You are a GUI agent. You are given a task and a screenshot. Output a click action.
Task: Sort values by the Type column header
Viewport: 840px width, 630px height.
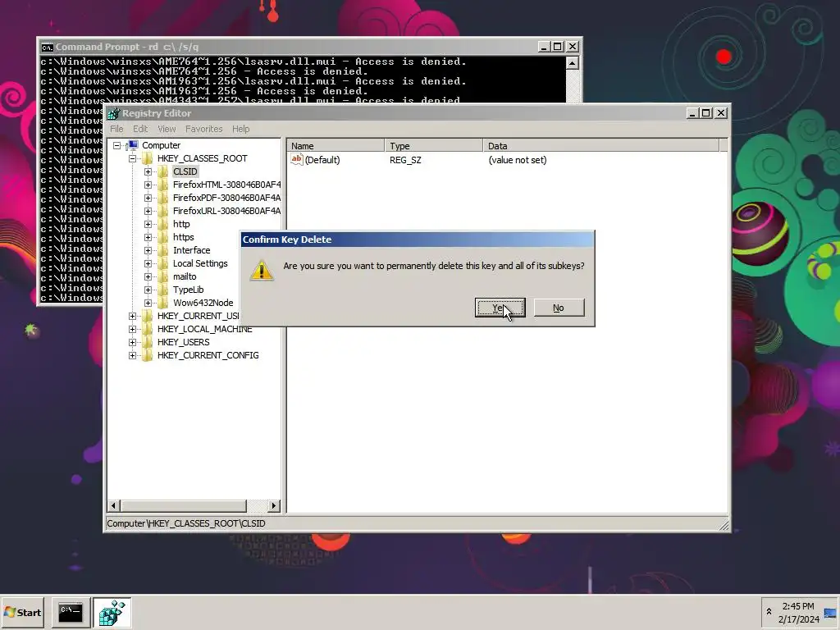pyautogui.click(x=433, y=146)
